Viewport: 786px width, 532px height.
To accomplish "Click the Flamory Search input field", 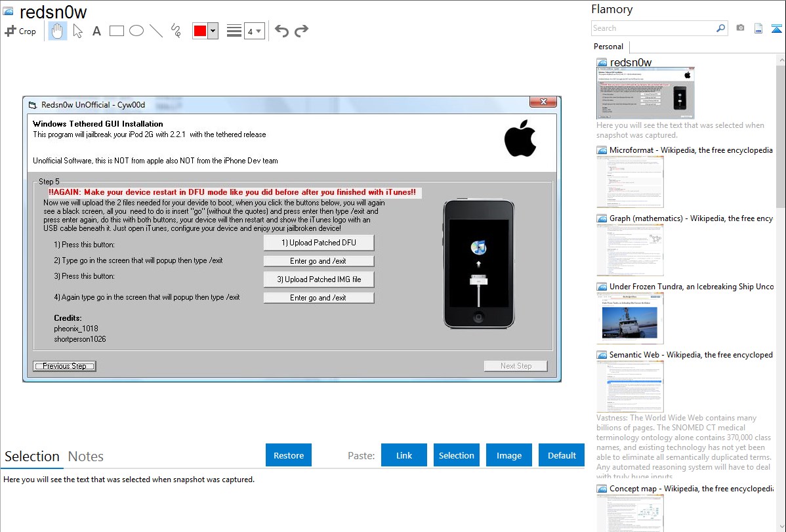I will click(653, 28).
